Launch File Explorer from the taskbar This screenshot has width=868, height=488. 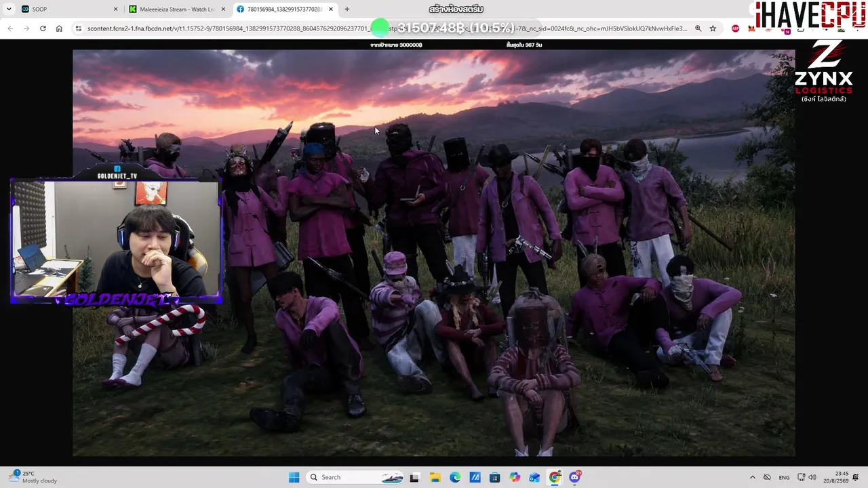click(435, 477)
